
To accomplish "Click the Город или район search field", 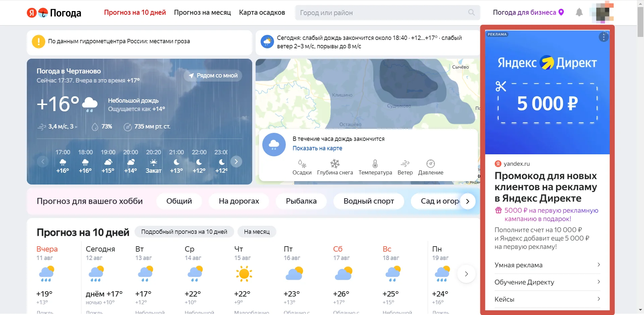I will point(388,12).
